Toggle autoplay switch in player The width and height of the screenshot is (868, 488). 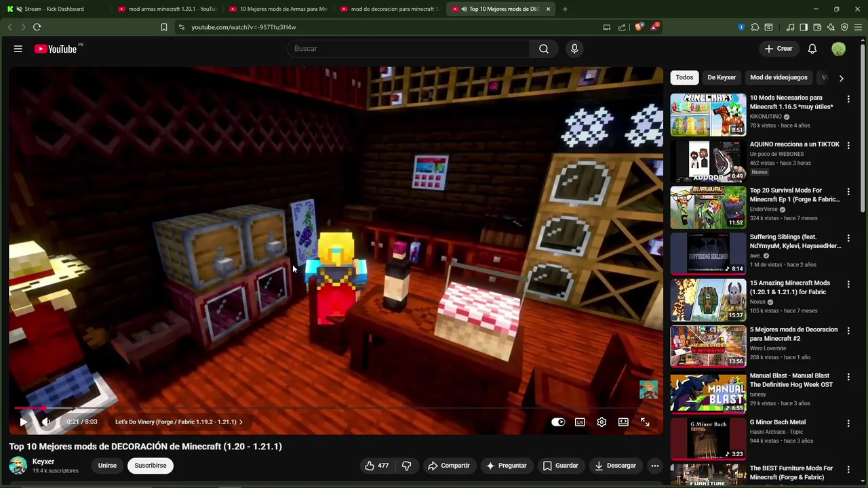[558, 422]
